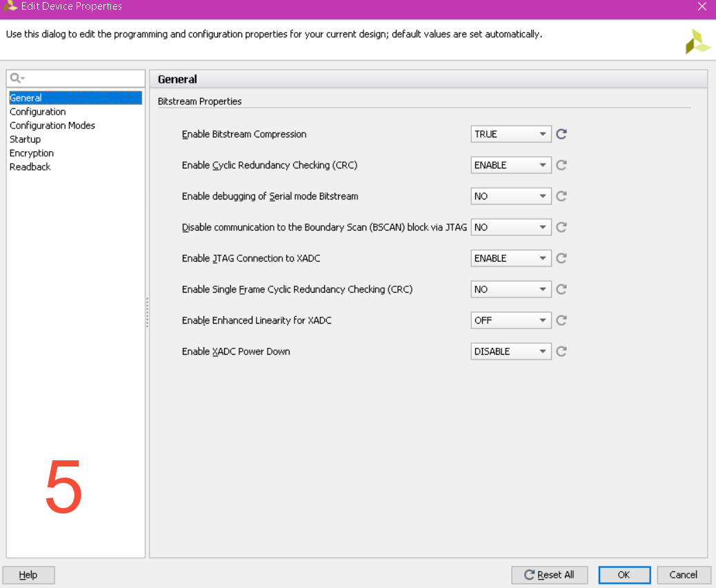This screenshot has width=716, height=588.
Task: Open Cyclic Redundancy Checking (CRC) dropdown
Action: (x=511, y=165)
